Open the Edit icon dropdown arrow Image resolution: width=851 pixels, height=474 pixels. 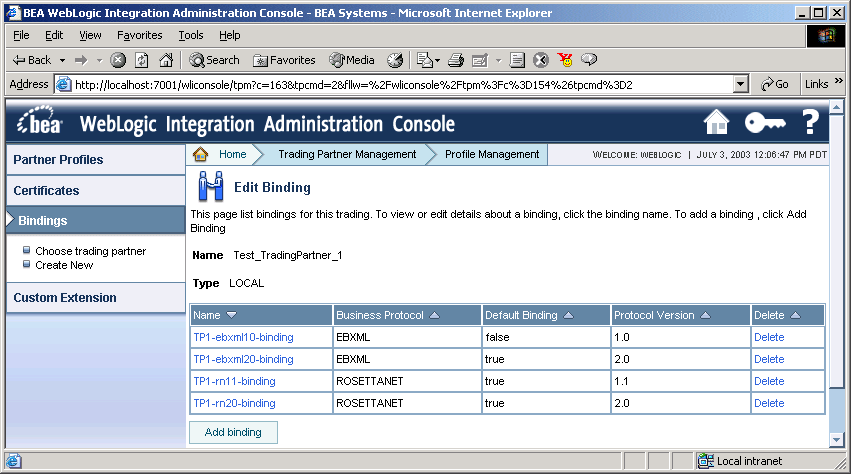point(498,60)
